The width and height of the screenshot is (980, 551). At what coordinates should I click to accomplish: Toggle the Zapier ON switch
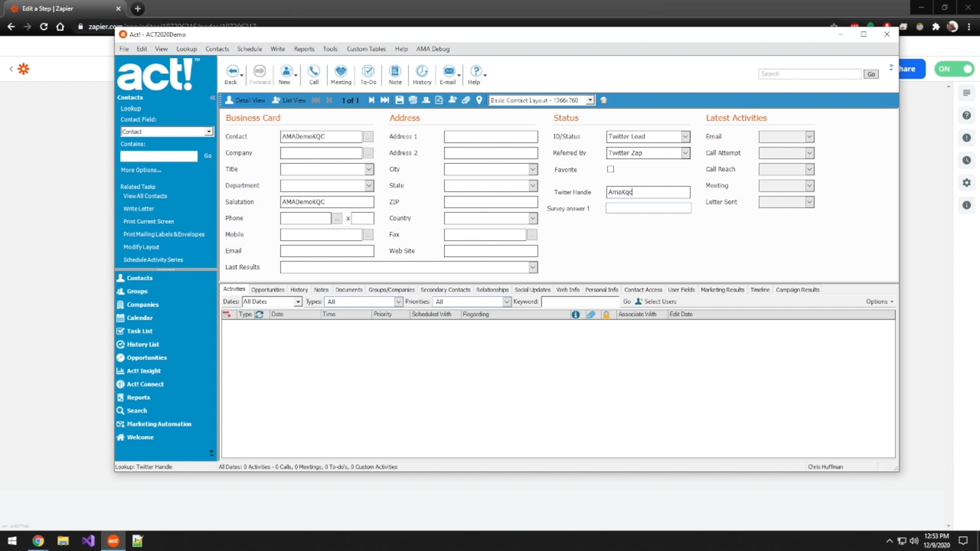click(954, 69)
